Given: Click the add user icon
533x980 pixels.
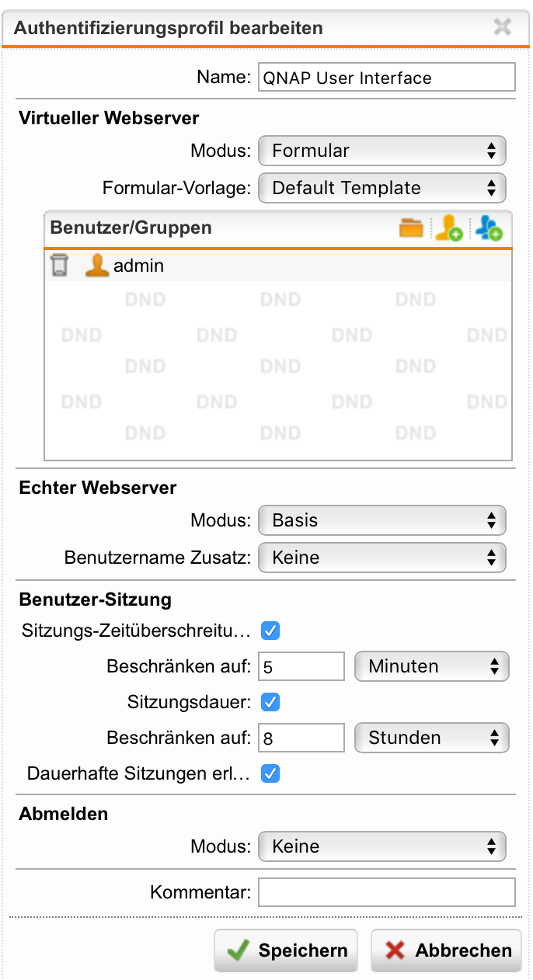Looking at the screenshot, I should pos(449,228).
